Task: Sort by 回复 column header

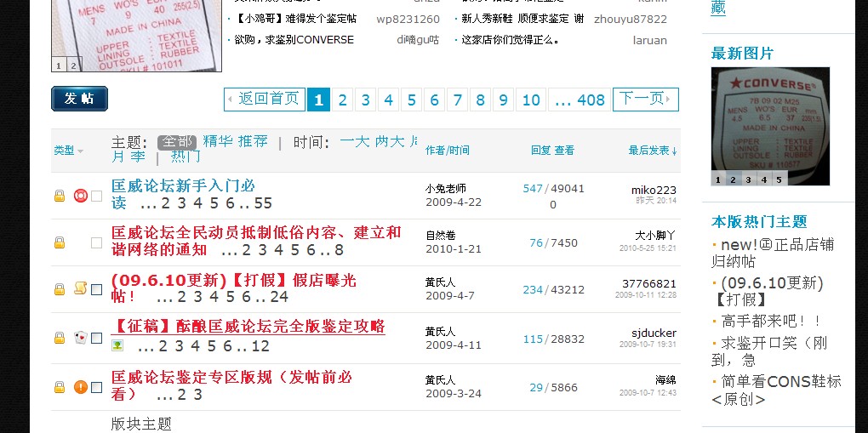Action: coord(540,151)
